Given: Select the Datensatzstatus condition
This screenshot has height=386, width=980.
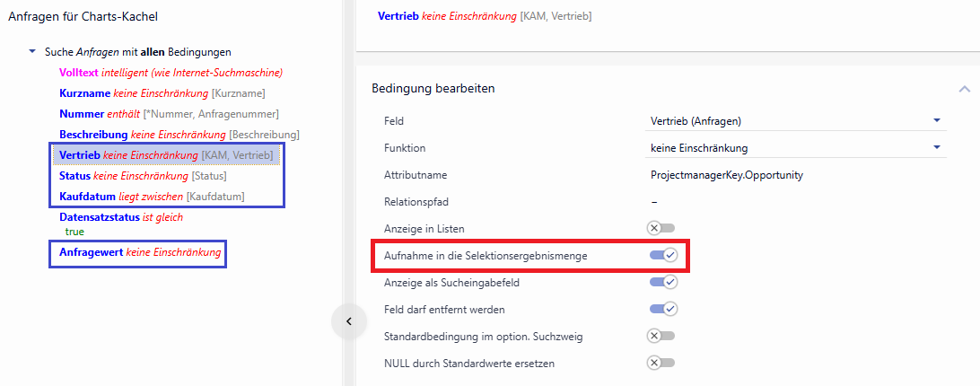Looking at the screenshot, I should (x=101, y=217).
